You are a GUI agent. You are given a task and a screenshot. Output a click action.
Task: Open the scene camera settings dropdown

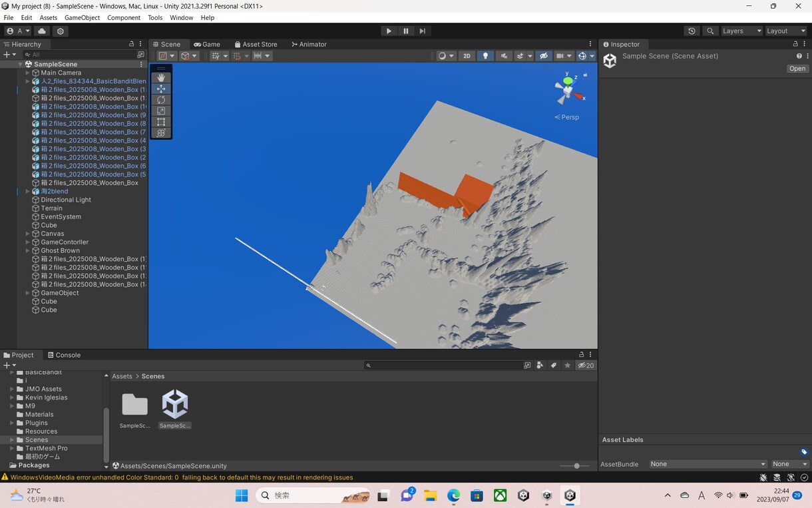tap(564, 56)
